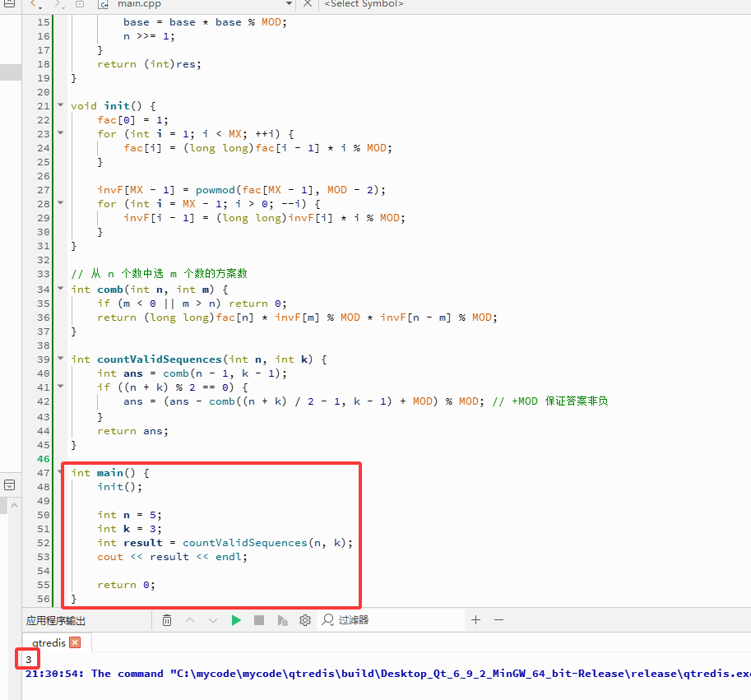Click the comment on line 33
The width and height of the screenshot is (751, 700).
click(159, 273)
